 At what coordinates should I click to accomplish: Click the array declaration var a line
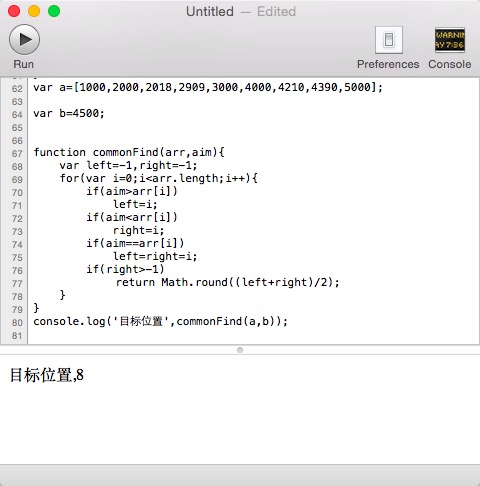coord(208,88)
